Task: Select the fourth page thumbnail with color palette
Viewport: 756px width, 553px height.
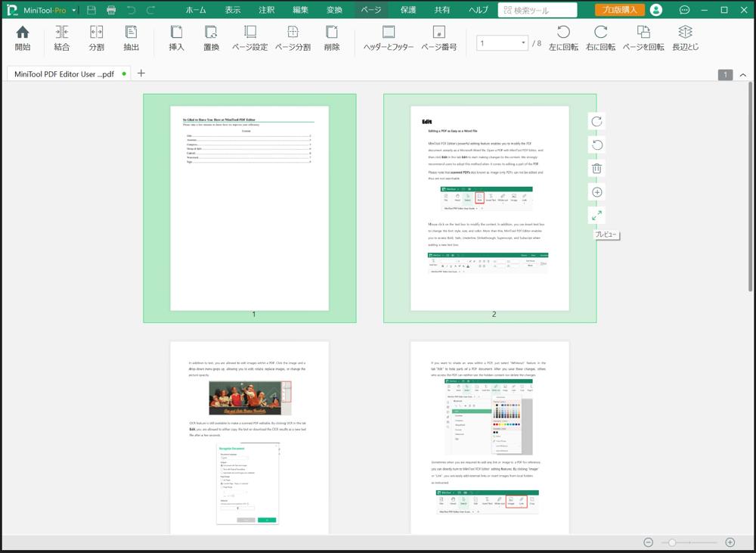Action: point(490,438)
